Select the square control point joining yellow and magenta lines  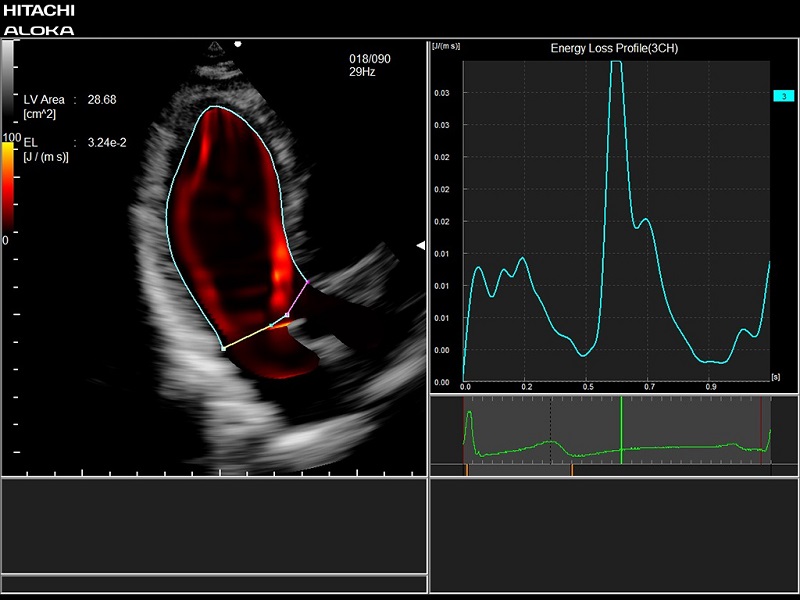tap(287, 315)
